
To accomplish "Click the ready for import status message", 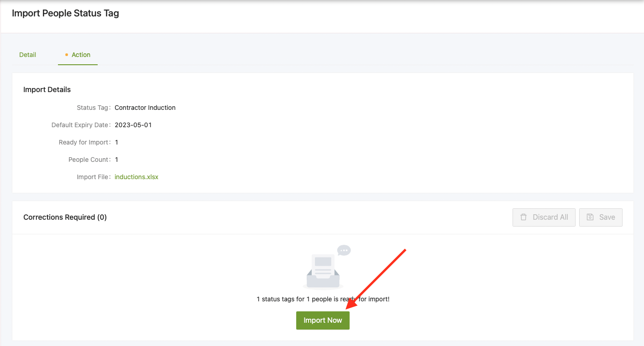I will [x=323, y=300].
